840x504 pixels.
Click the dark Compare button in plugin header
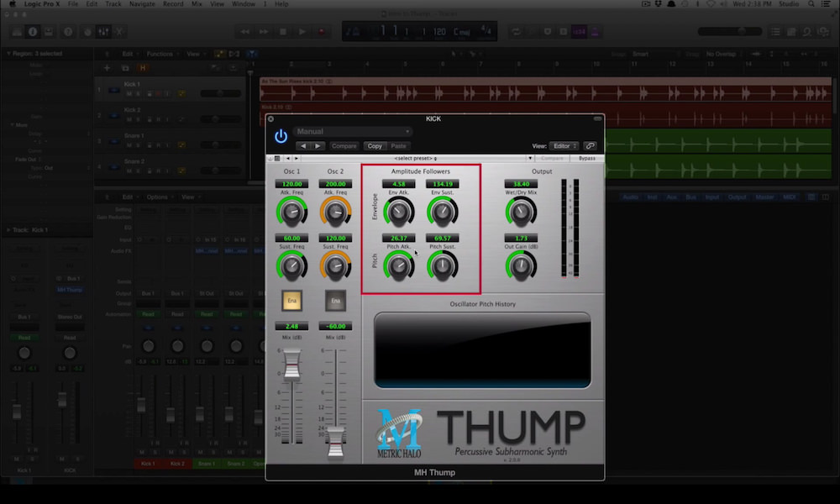tap(344, 145)
